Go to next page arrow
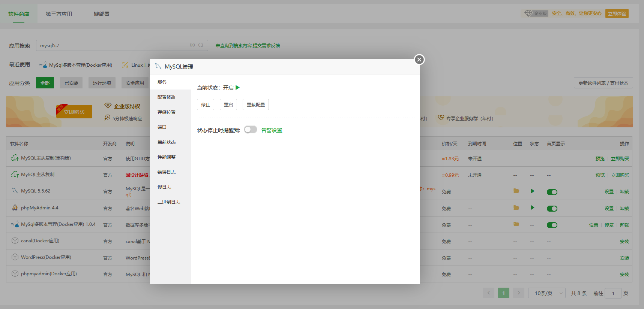The height and width of the screenshot is (309, 644). pos(519,293)
